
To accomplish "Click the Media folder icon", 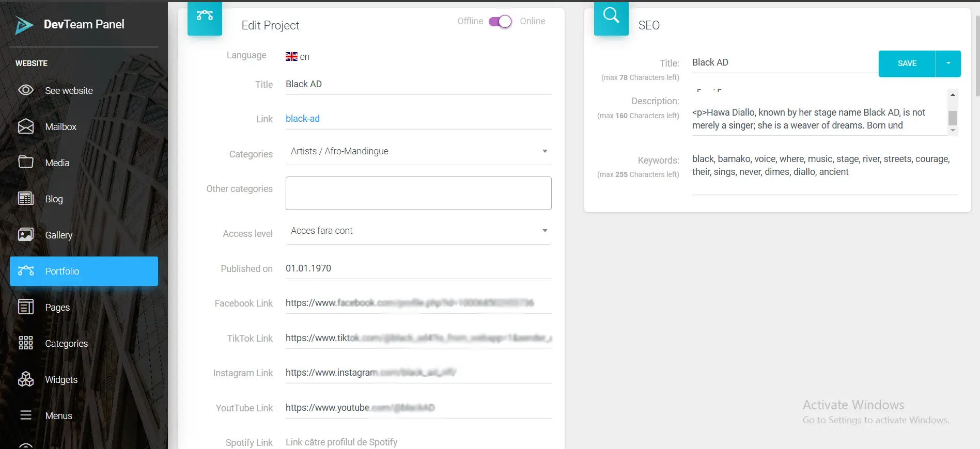I will coord(26,163).
